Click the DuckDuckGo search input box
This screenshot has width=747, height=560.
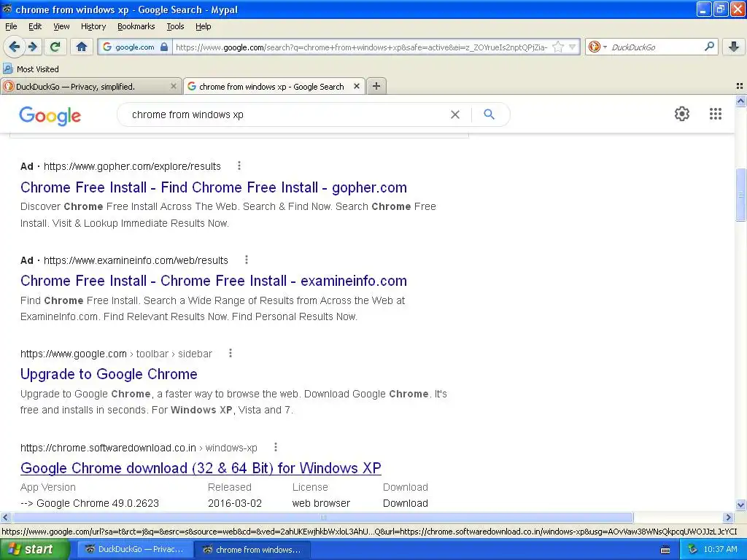pyautogui.click(x=655, y=47)
